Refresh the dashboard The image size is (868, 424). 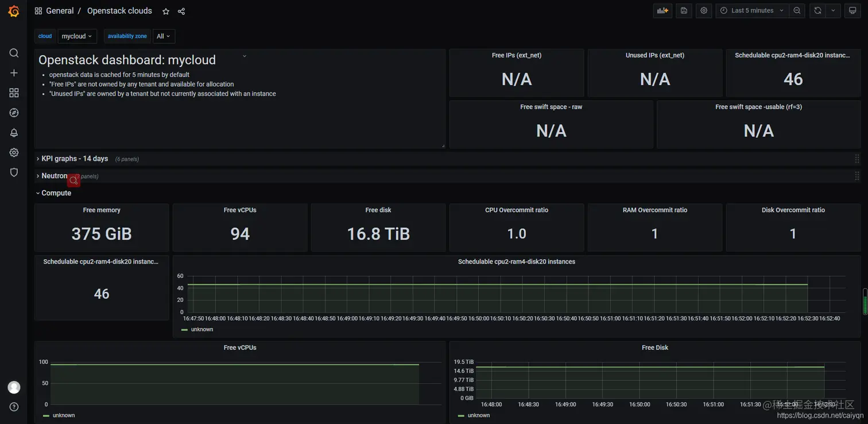pyautogui.click(x=817, y=10)
